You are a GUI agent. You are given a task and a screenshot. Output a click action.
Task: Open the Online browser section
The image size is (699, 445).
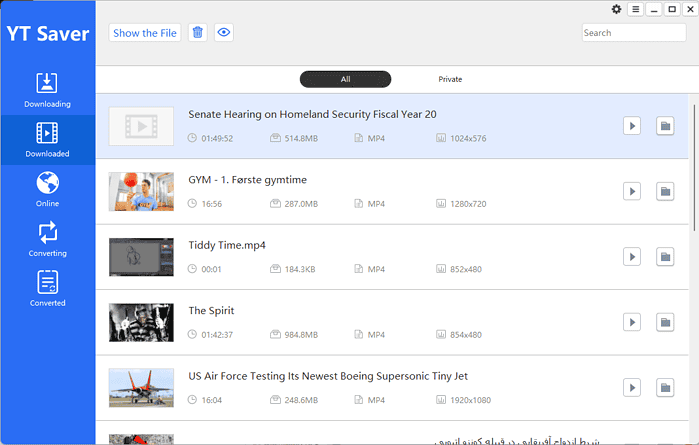pos(47,190)
